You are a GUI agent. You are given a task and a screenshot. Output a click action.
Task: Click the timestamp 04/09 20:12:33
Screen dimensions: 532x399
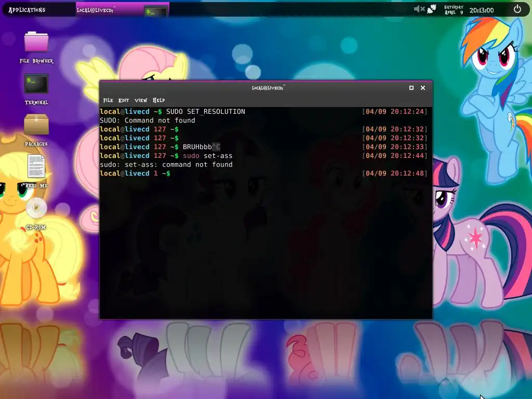point(395,147)
